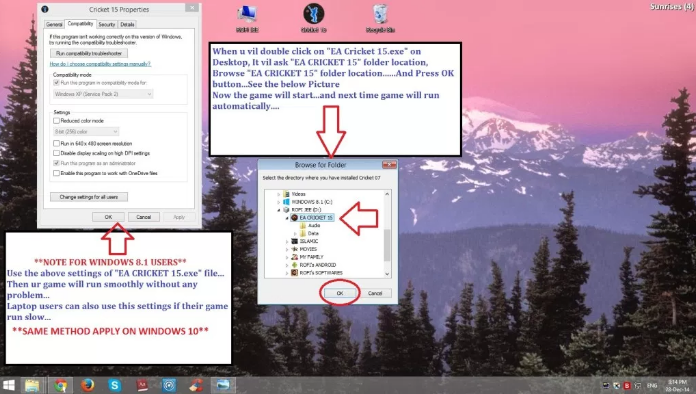Expand the Videos tree node arrow
Viewport: 696px width, 394px height.
click(279, 194)
